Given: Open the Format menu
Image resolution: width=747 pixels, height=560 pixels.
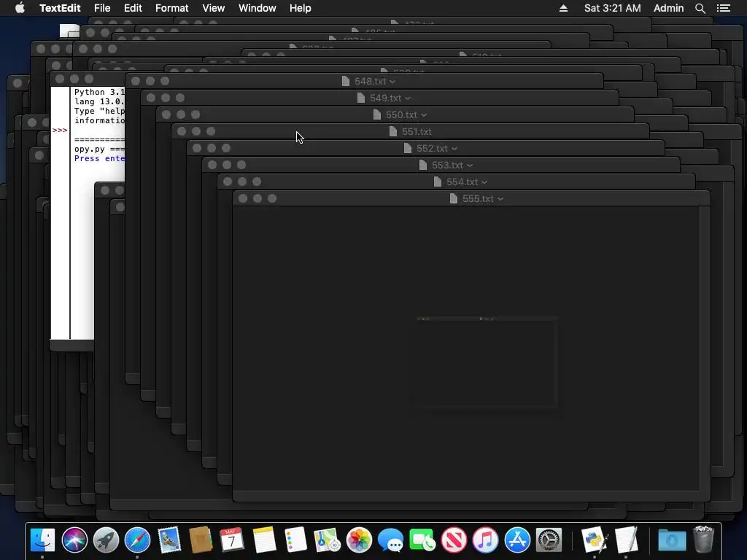Looking at the screenshot, I should tap(172, 8).
